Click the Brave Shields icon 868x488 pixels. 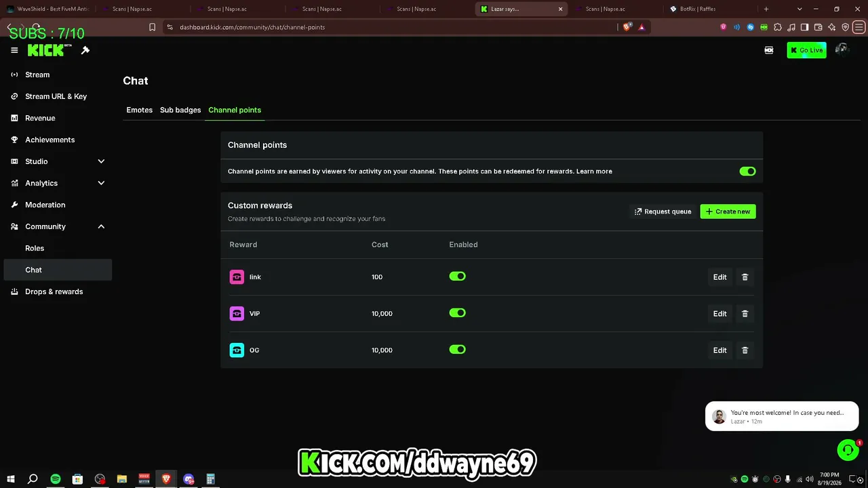pyautogui.click(x=627, y=27)
